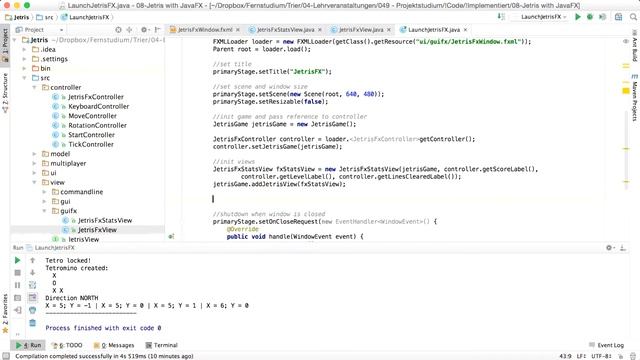Open the Event Log panel

pos(607,345)
